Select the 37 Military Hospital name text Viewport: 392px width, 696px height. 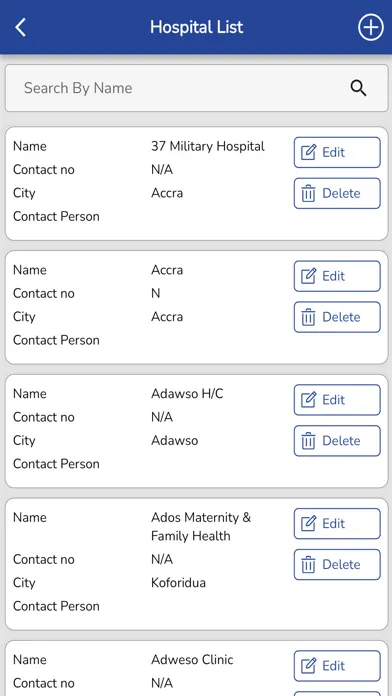click(x=208, y=146)
